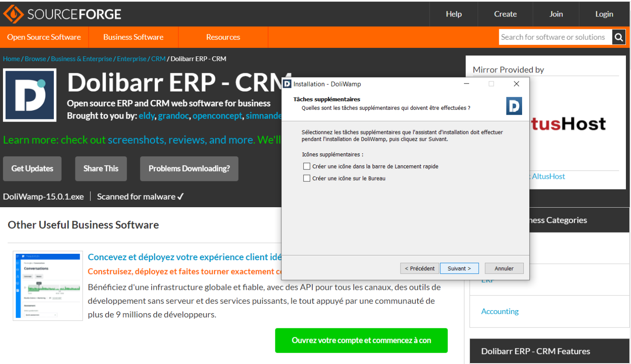Open contributor eldy's profile link
Viewport: 631px width, 364px height.
coord(147,116)
